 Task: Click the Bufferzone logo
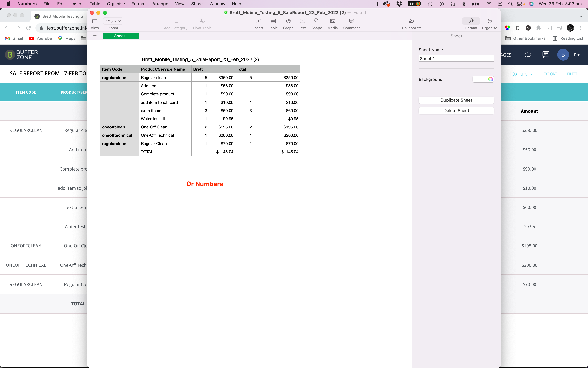[22, 55]
